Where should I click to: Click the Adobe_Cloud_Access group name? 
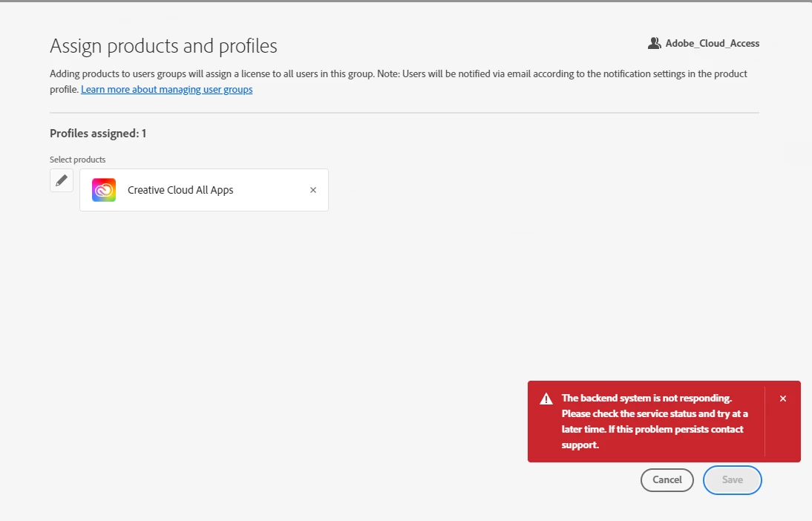coord(712,44)
